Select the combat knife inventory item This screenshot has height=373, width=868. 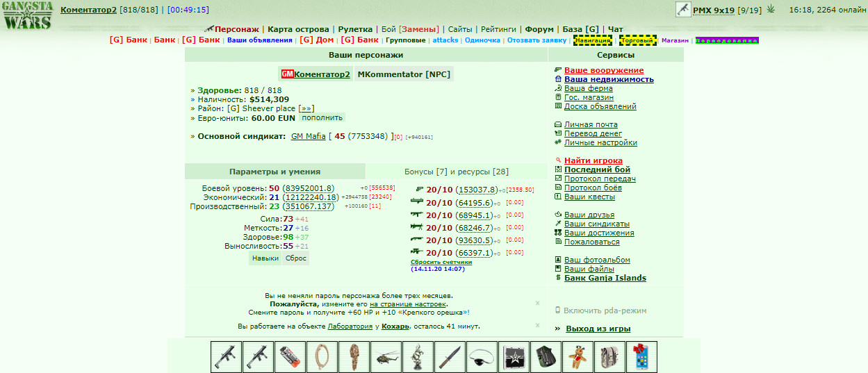[x=450, y=357]
